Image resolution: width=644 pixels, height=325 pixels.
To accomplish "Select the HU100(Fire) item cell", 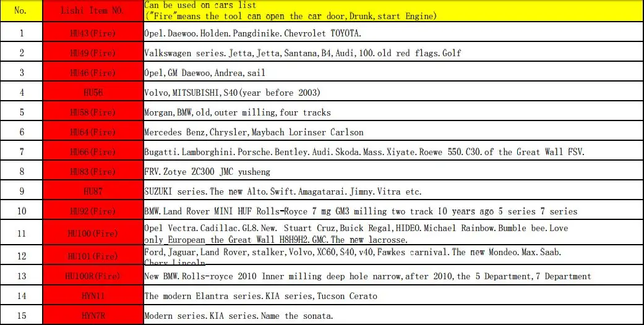I will [x=93, y=232].
